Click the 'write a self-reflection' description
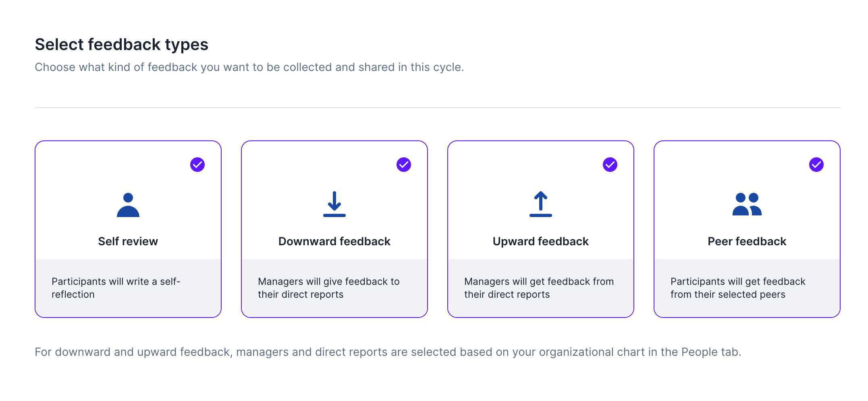 (116, 288)
